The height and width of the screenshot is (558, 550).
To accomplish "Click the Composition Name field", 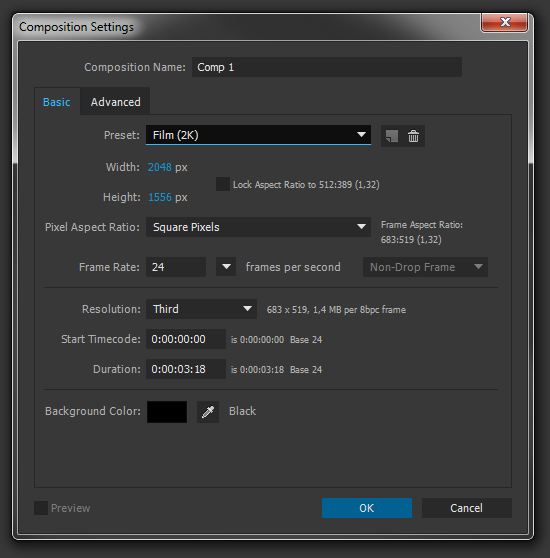I will (327, 67).
